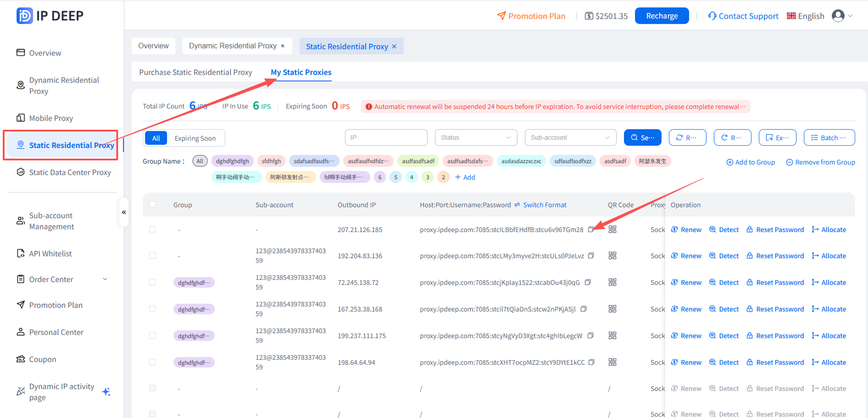Open Static Data Center Proxy in sidebar
Screen dimensions: 868x418
(64, 172)
